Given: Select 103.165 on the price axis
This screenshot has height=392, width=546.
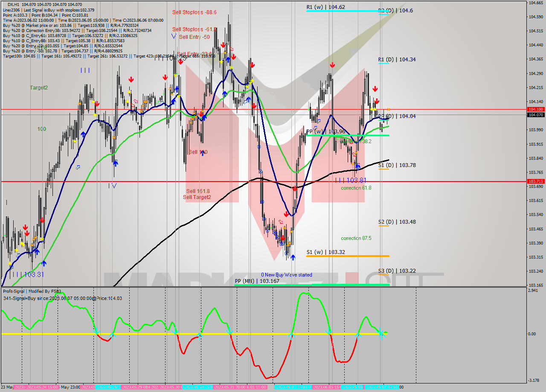Looking at the screenshot, I should point(536,285).
